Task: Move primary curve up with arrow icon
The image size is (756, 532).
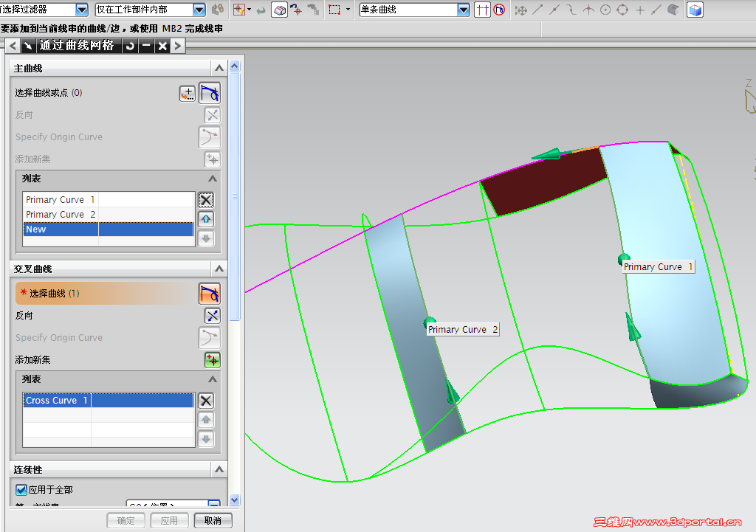Action: 206,218
